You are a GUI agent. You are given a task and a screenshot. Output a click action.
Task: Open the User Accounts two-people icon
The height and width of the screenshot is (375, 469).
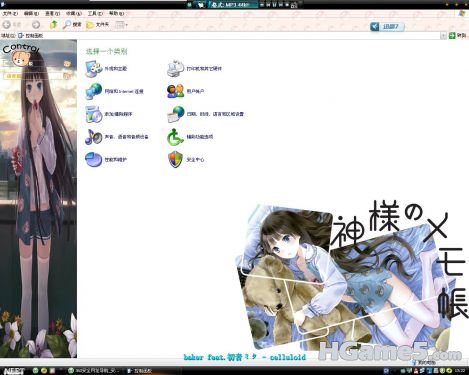coord(176,91)
